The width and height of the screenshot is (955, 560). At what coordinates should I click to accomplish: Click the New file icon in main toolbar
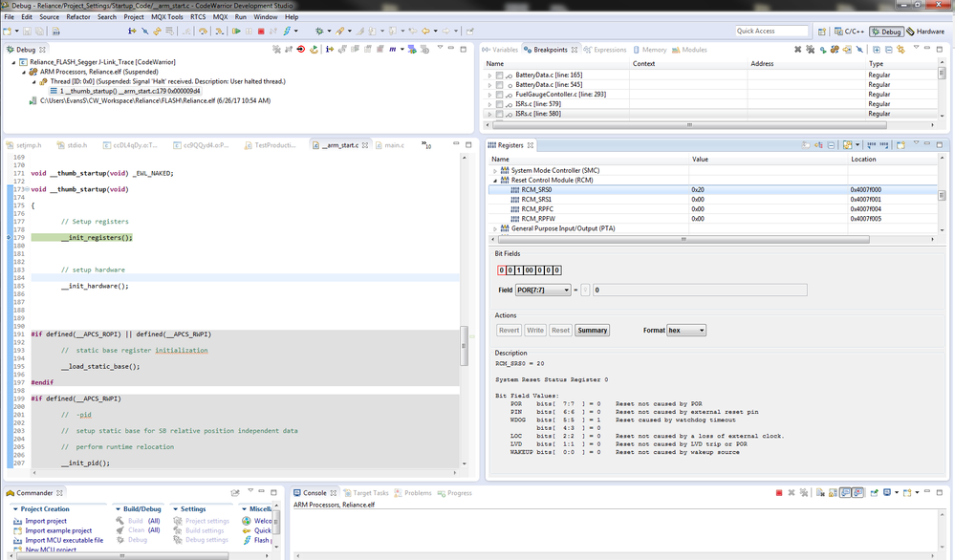pos(7,31)
